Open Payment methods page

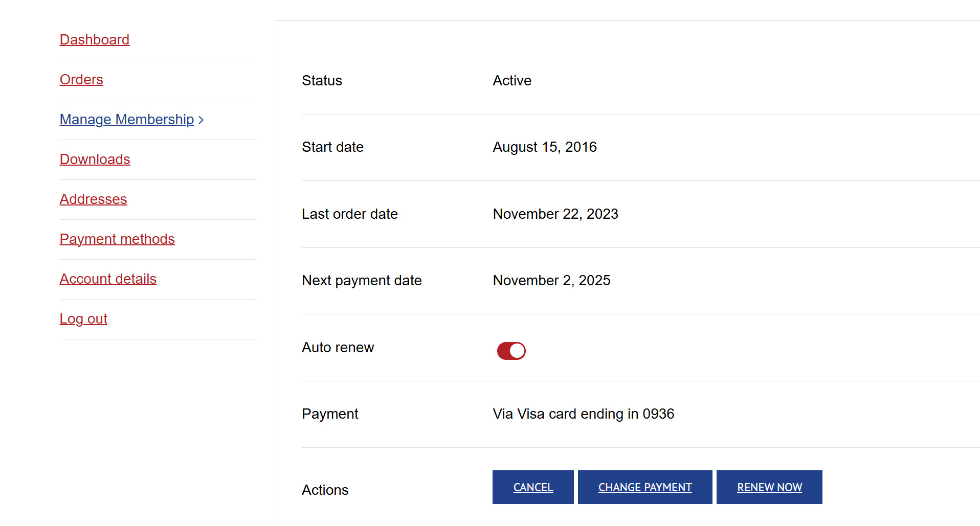point(117,239)
